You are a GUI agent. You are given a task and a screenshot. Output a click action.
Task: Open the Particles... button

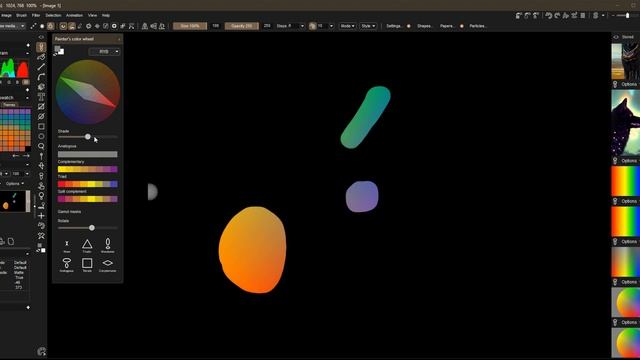tap(478, 26)
